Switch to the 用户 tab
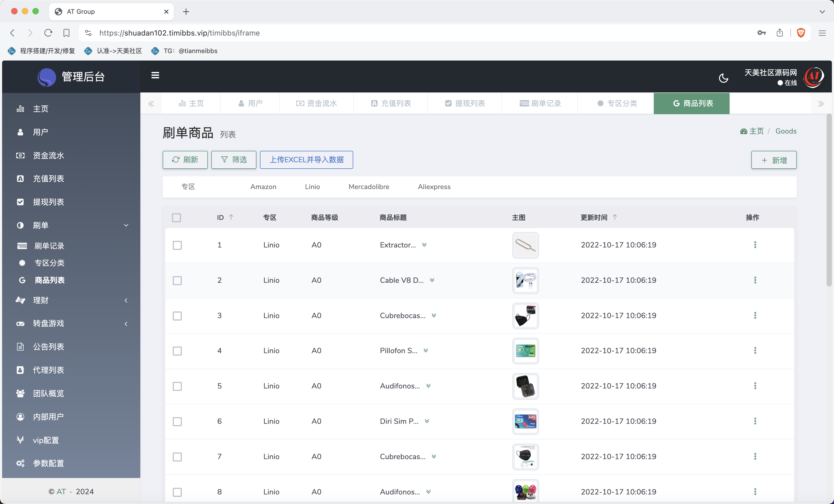The image size is (834, 504). [x=250, y=104]
